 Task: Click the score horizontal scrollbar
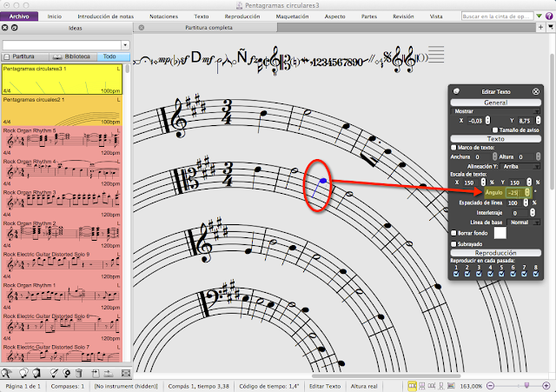click(386, 375)
